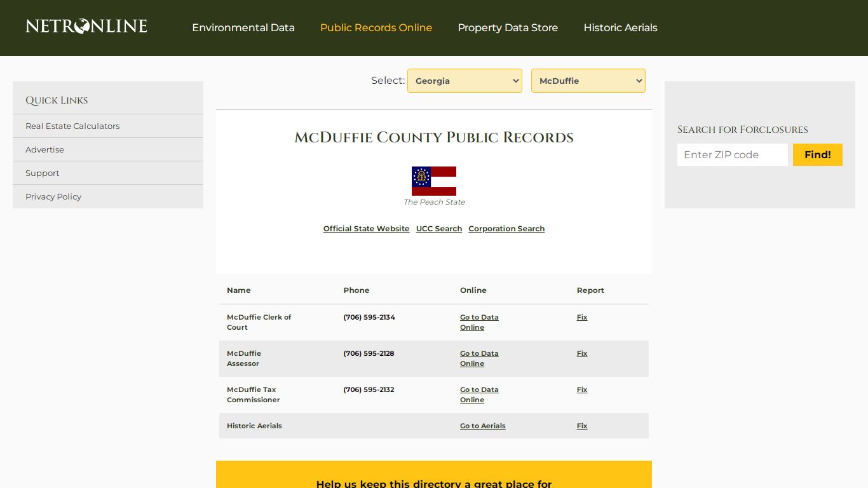Open Property Data Store menu item
The image size is (868, 488).
pos(508,28)
